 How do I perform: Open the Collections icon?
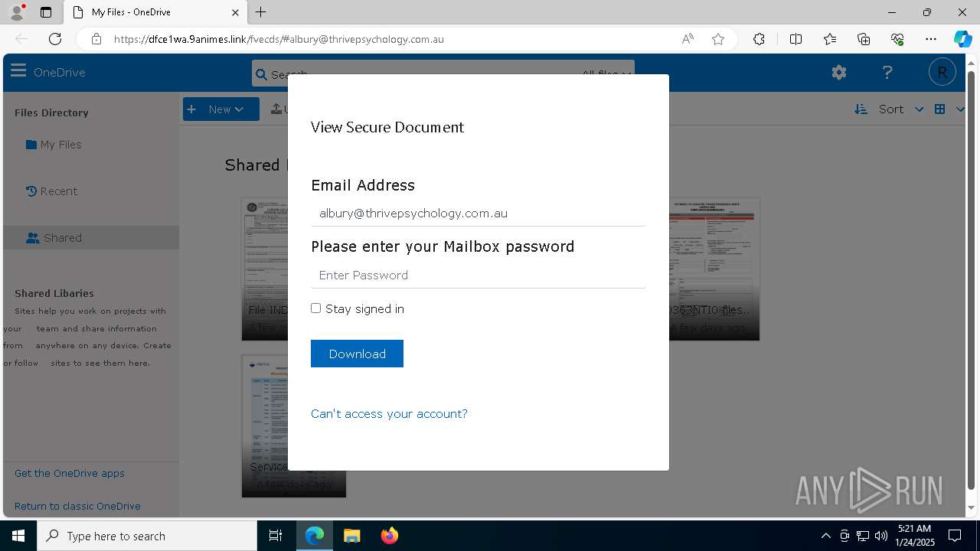coord(864,39)
